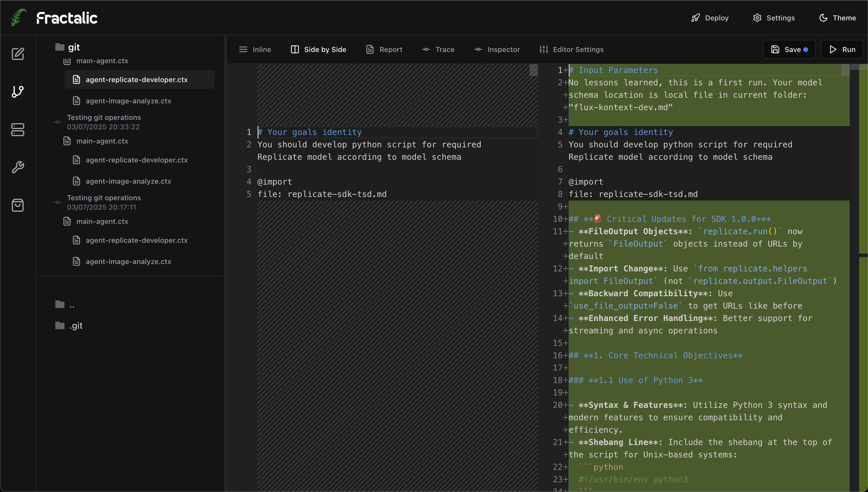The height and width of the screenshot is (492, 868).
Task: Open the .git folder
Action: [69, 325]
